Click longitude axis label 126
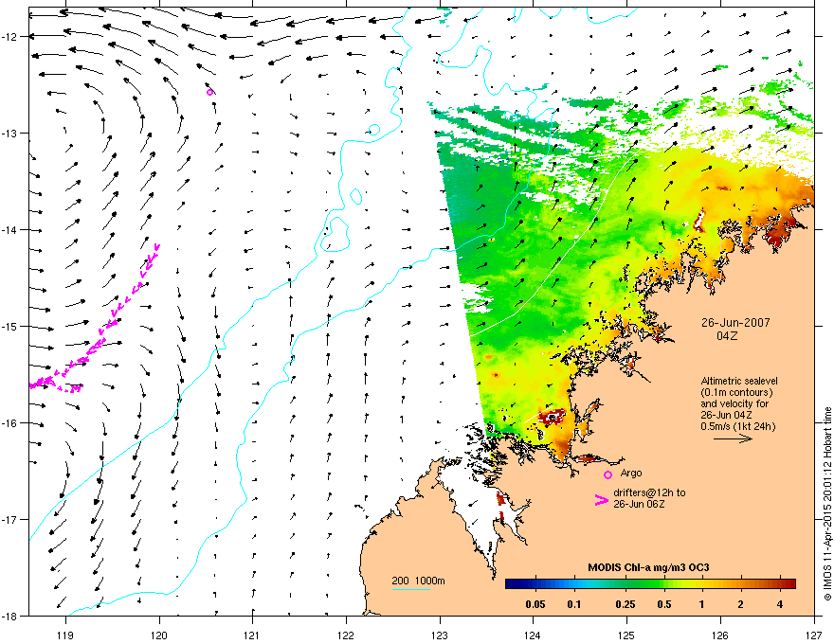 (720, 635)
